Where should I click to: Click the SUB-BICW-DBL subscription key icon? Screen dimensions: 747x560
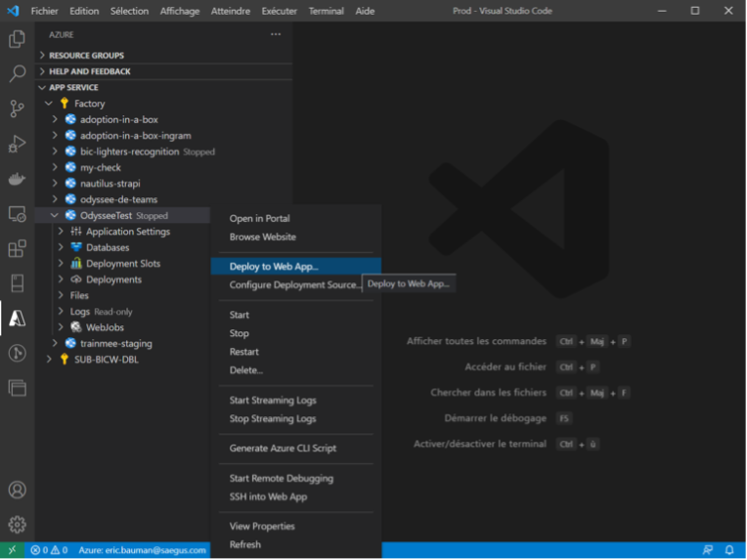click(64, 359)
